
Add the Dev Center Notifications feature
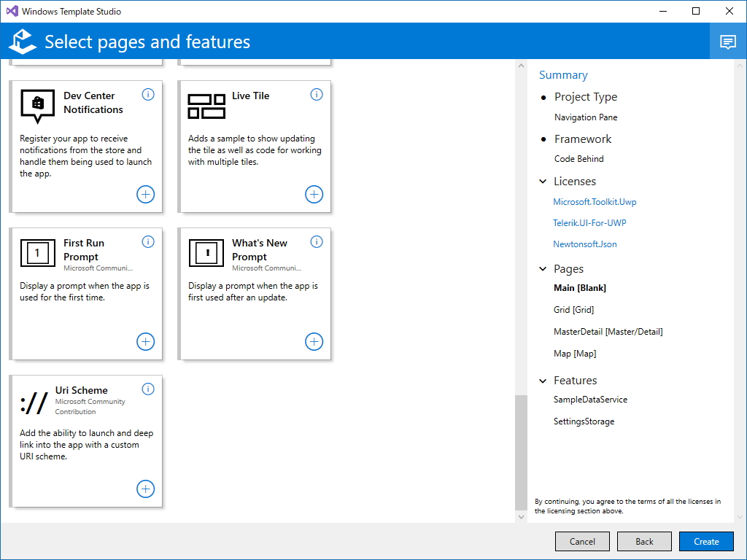[146, 195]
